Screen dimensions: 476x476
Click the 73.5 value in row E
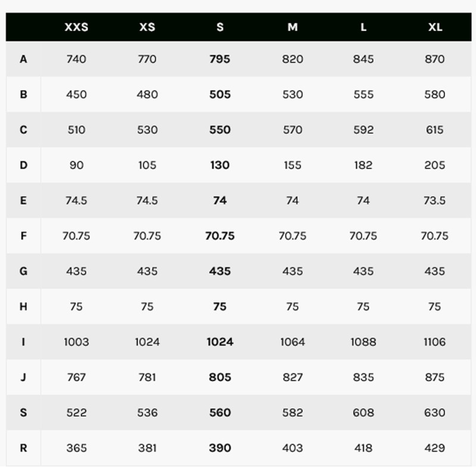click(435, 201)
